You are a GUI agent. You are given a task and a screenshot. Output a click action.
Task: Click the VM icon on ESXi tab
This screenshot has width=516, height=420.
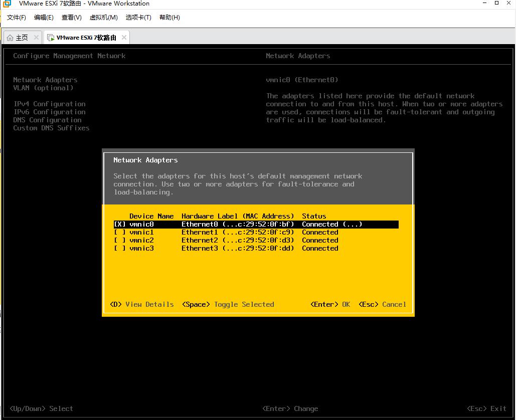tap(51, 38)
